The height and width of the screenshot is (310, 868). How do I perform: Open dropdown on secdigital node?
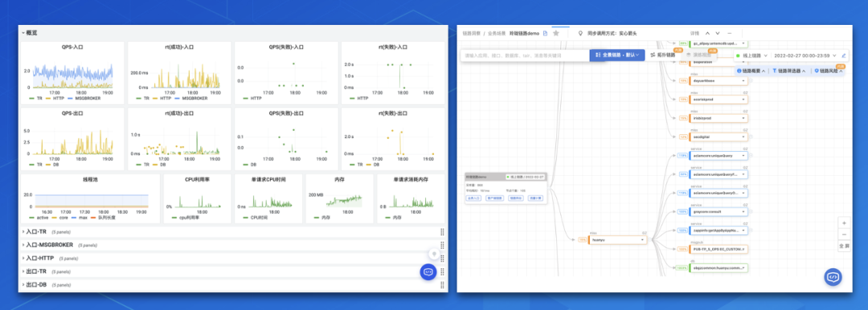[x=743, y=137]
